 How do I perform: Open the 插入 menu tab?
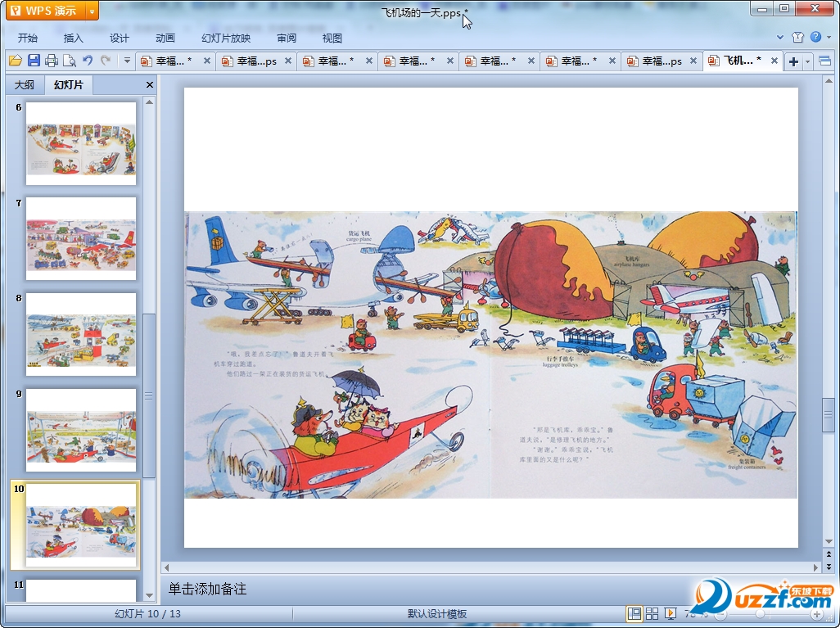pyautogui.click(x=74, y=38)
